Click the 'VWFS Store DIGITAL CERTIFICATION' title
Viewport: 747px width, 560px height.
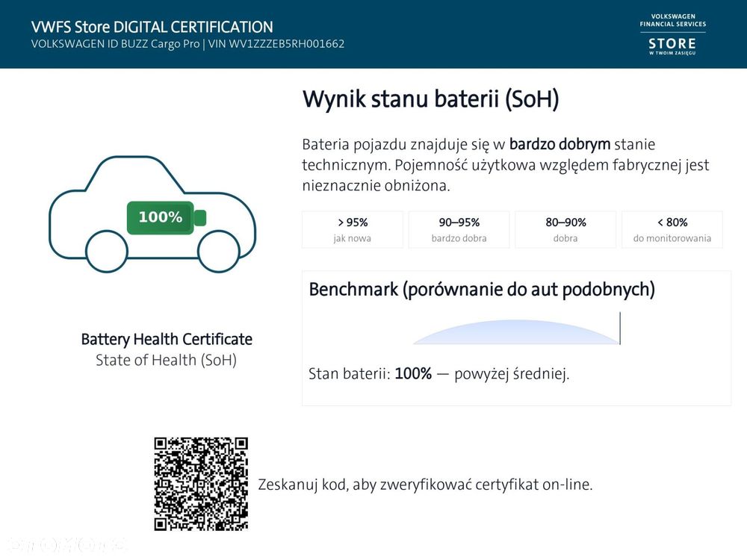point(152,27)
